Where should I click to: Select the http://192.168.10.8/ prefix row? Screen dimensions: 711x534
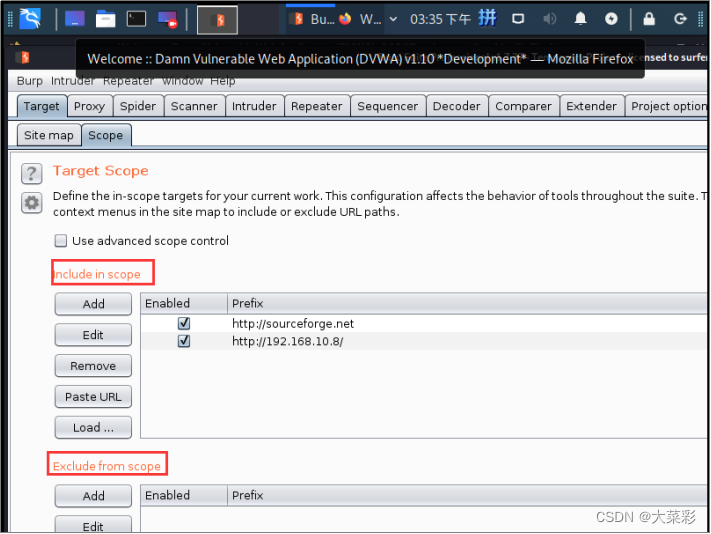424,341
